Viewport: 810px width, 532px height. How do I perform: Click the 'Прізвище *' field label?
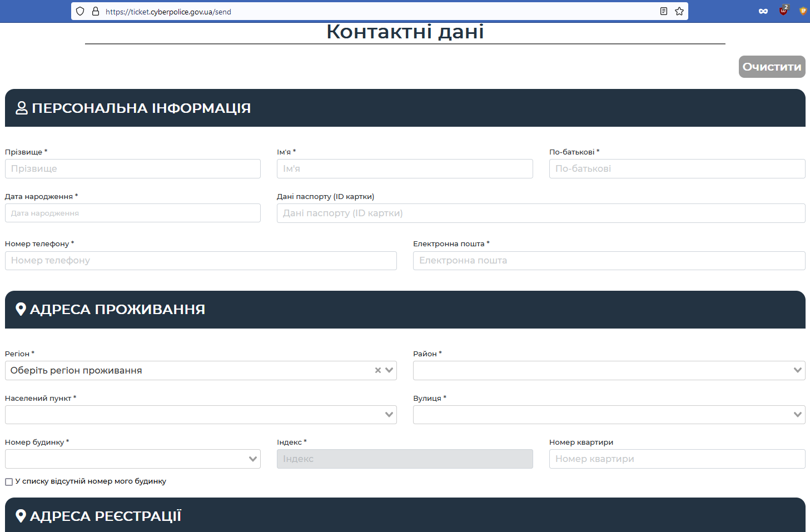26,152
